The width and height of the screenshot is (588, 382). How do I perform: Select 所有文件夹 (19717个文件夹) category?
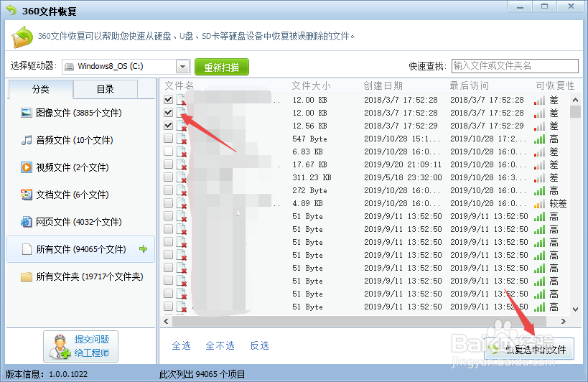click(x=80, y=276)
